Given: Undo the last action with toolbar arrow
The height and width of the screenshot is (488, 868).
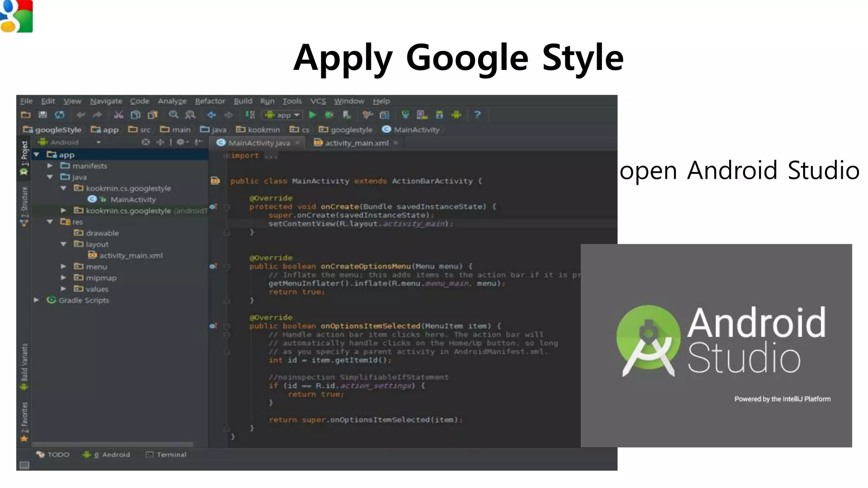Looking at the screenshot, I should pos(81,115).
